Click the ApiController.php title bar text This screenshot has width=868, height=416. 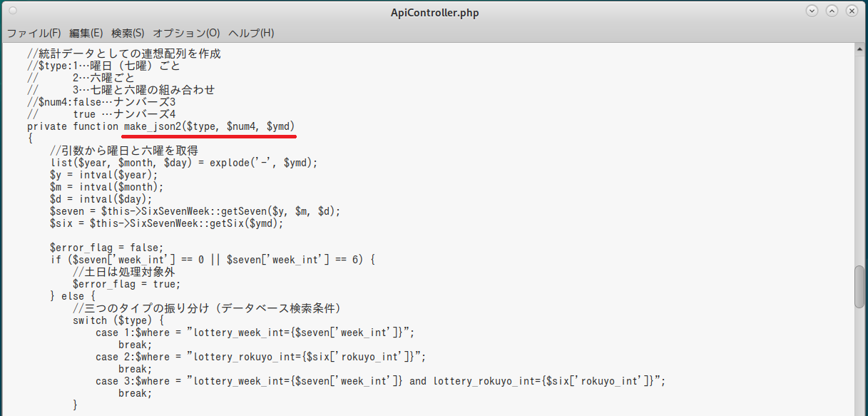point(433,12)
